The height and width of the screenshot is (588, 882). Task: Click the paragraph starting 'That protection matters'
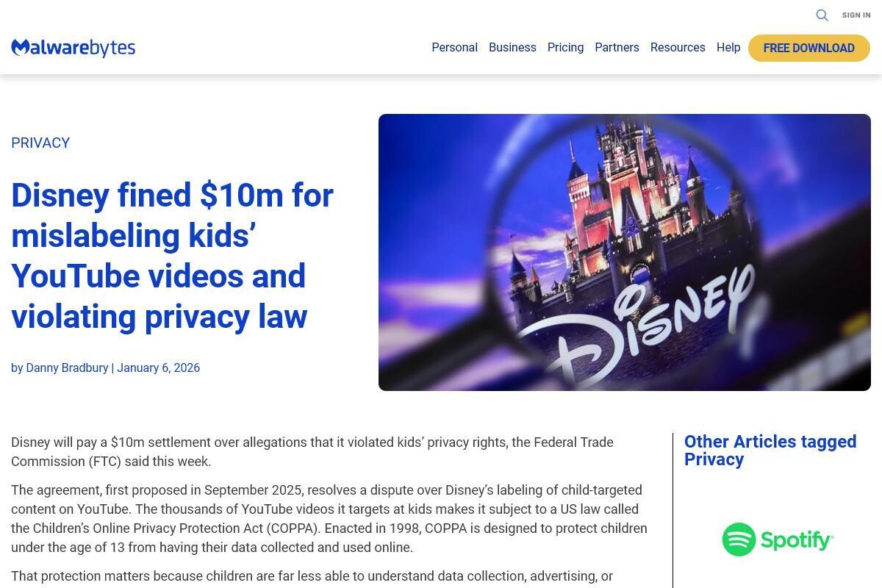[312, 577]
